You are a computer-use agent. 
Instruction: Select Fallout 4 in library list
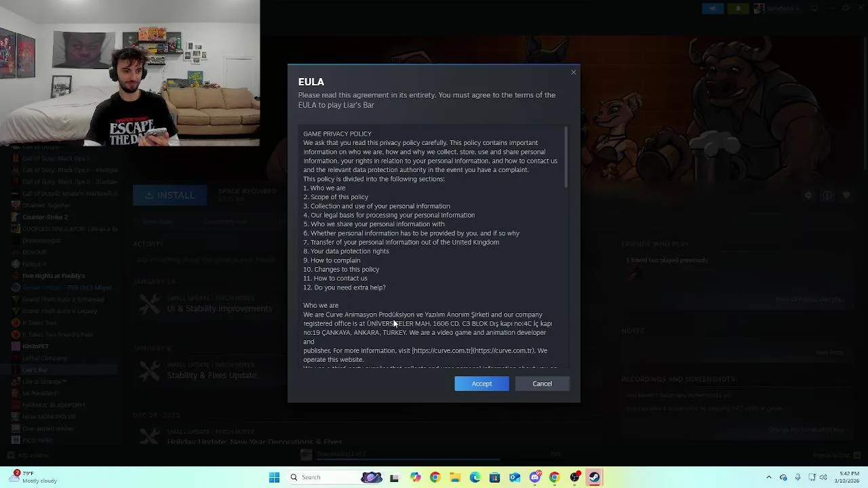coord(34,264)
